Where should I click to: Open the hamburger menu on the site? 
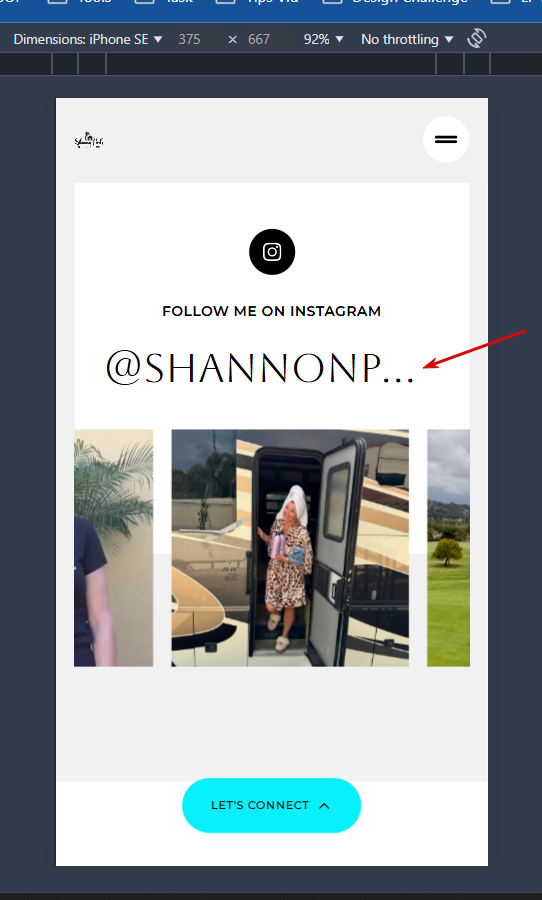click(446, 139)
